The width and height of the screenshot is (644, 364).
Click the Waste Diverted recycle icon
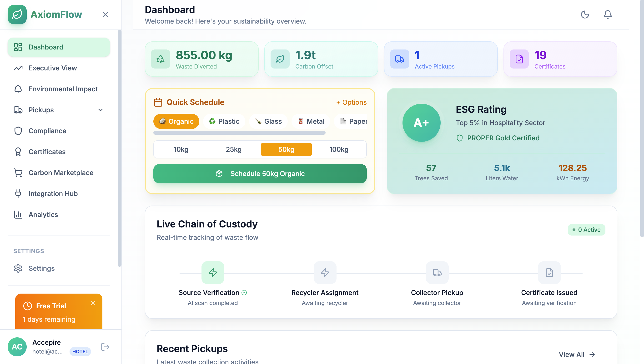160,59
